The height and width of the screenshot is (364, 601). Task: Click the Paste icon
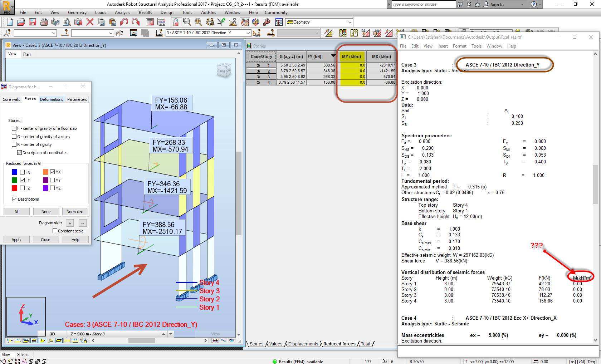pos(112,22)
